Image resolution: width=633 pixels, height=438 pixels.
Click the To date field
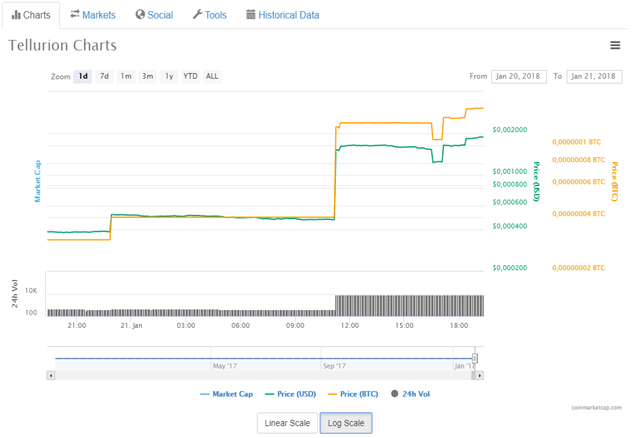pos(594,76)
